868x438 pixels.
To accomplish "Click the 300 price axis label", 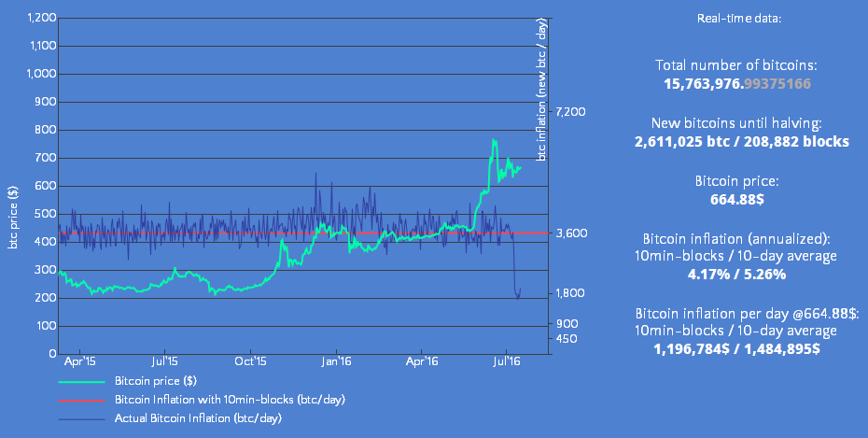I will tap(47, 270).
